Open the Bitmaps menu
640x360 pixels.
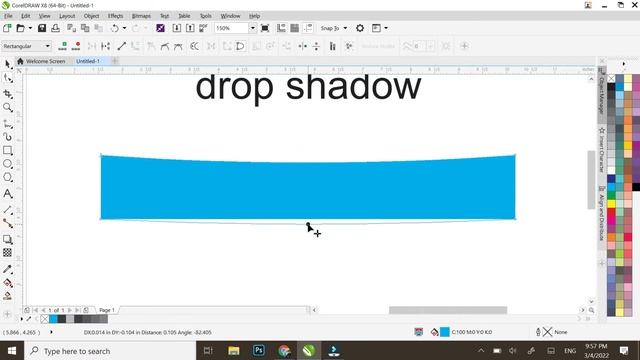(141, 16)
